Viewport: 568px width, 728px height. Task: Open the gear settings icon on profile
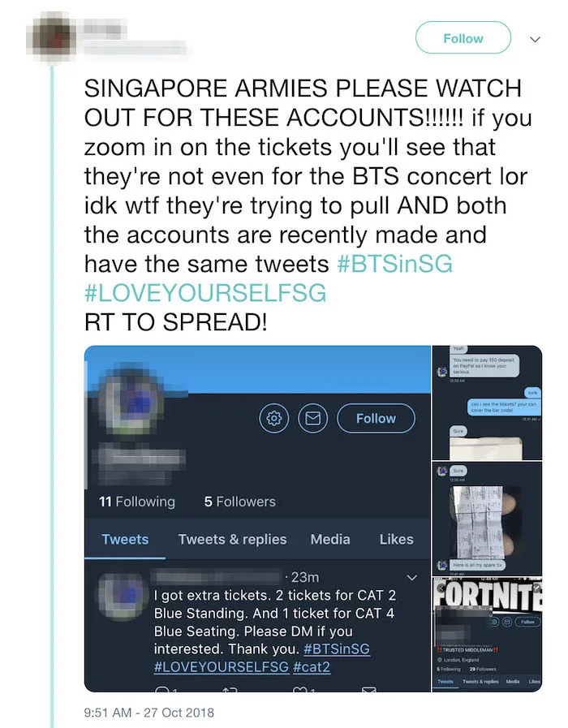[274, 418]
